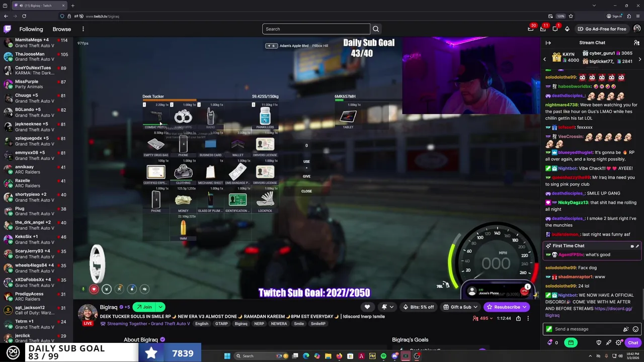The height and width of the screenshot is (362, 644).
Task: Go to the Following tab
Action: (31, 29)
